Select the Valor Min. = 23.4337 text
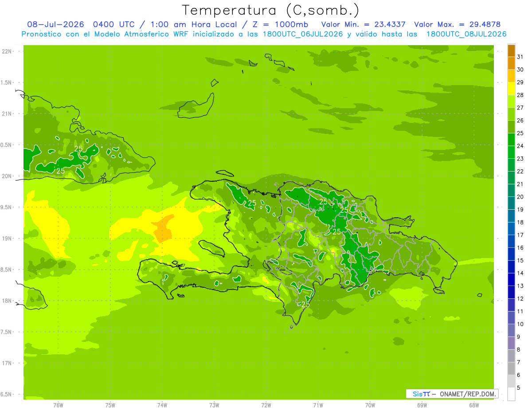 coord(363,24)
